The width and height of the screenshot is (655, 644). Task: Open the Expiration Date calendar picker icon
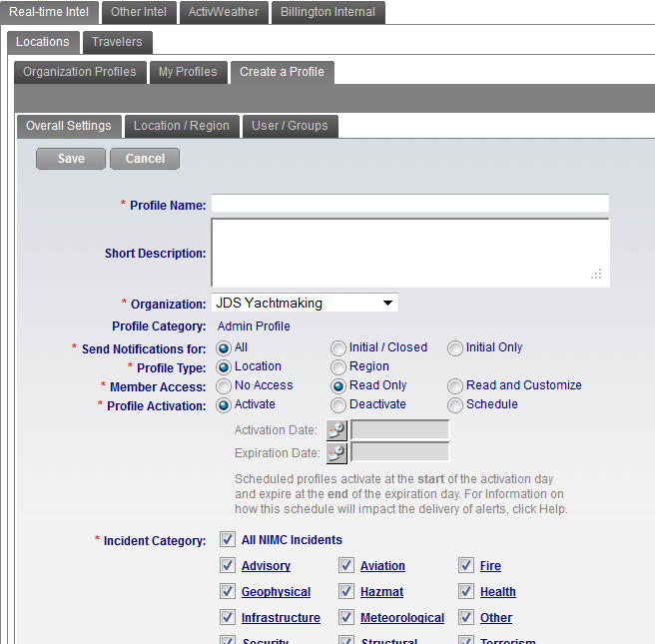click(336, 453)
